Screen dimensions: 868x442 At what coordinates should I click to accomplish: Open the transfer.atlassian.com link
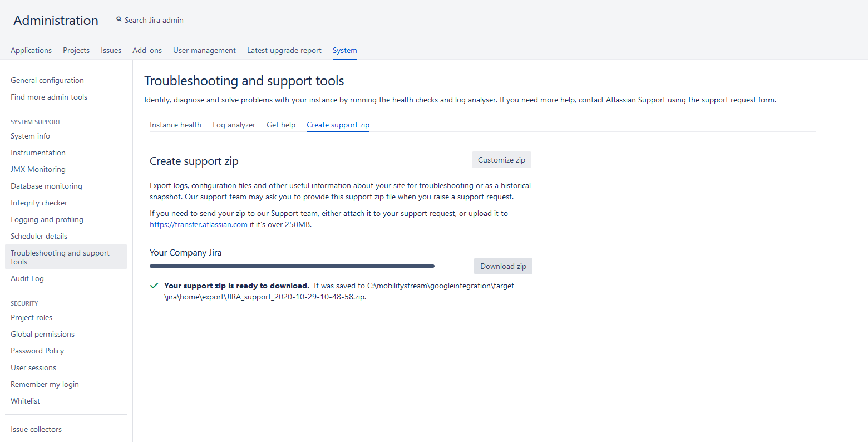[199, 224]
